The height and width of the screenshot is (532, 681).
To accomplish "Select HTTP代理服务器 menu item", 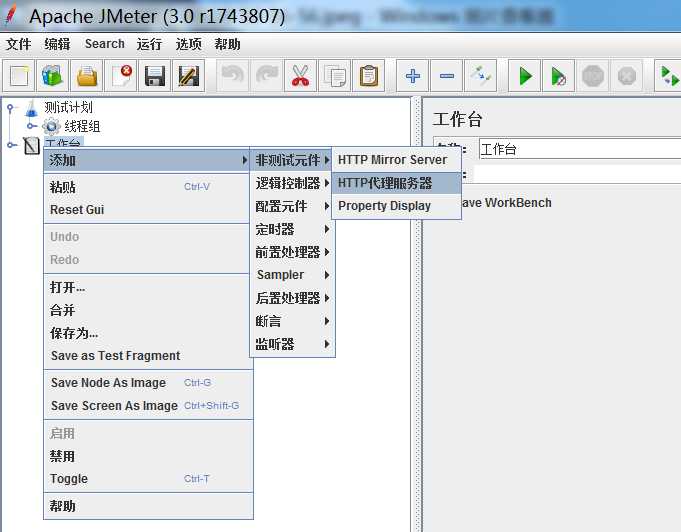I will pos(396,183).
